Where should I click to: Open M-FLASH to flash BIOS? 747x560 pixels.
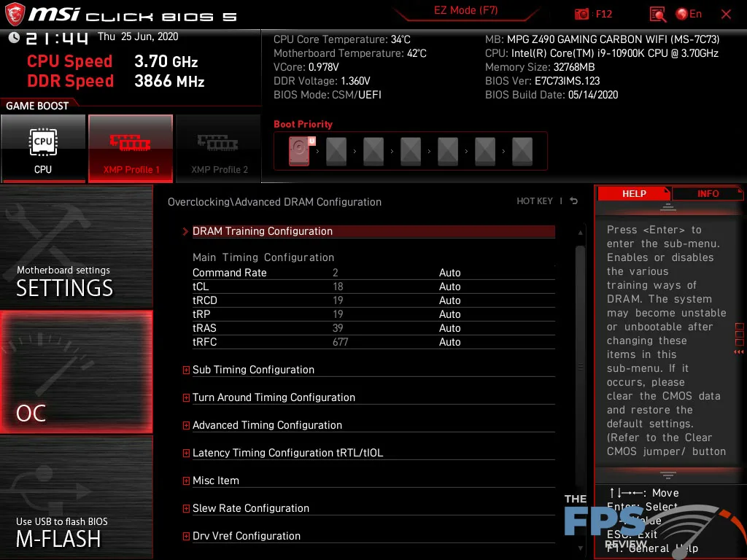coord(76,497)
